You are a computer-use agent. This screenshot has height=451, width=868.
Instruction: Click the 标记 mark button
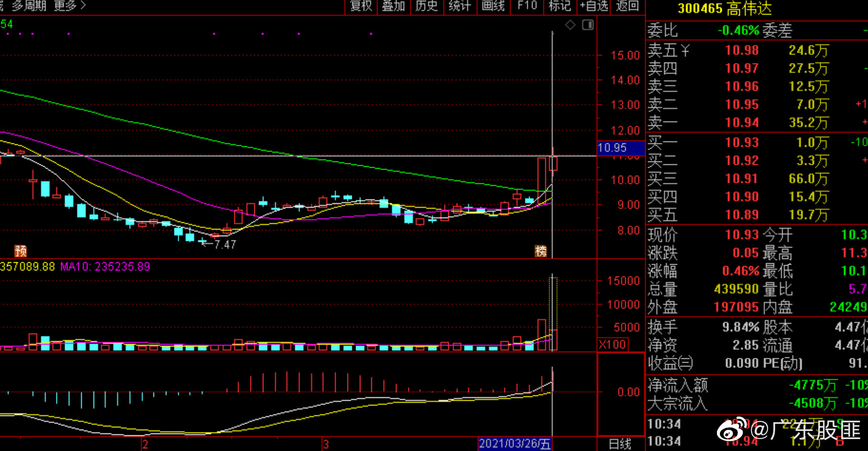click(560, 6)
